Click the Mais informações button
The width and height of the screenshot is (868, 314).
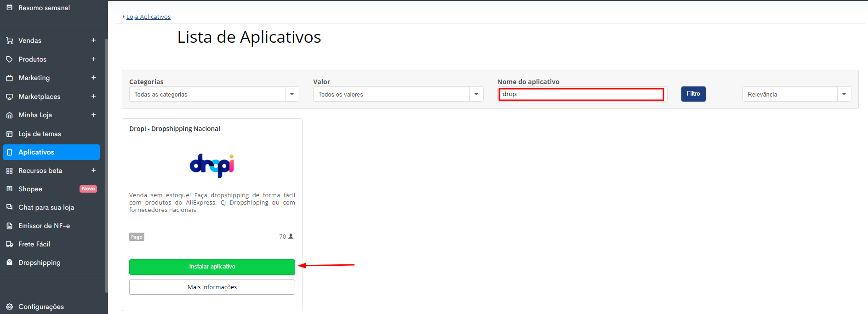212,287
